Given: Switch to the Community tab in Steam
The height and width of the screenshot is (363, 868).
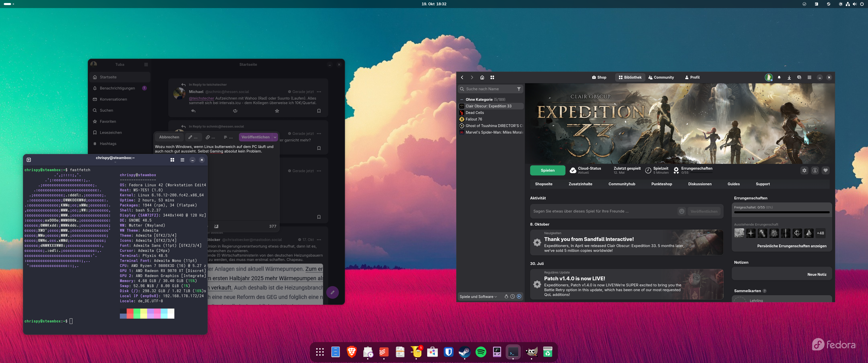Looking at the screenshot, I should (x=661, y=77).
